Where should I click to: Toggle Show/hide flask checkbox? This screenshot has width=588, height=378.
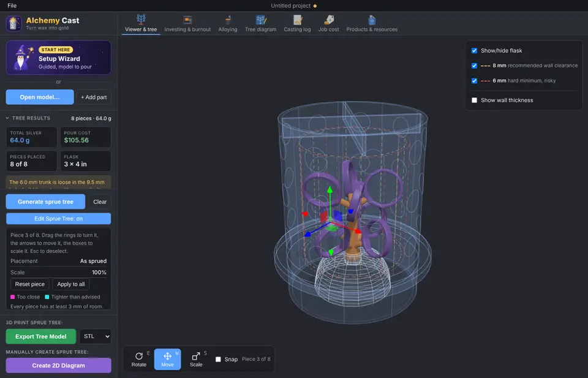tap(474, 51)
